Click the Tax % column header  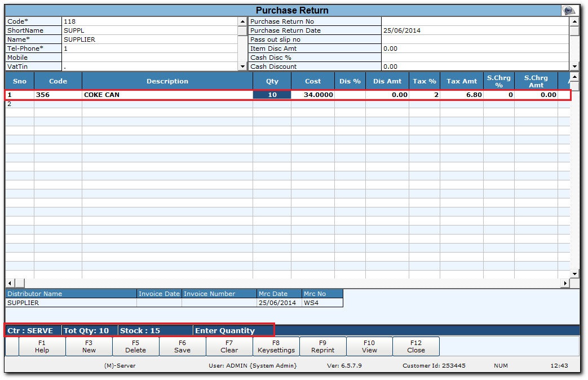(x=425, y=81)
